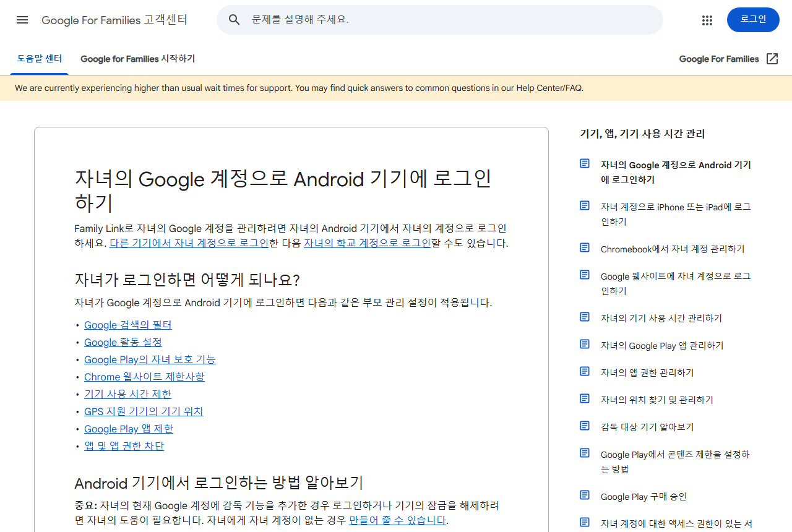Click article icon for 감독 대상 기기 알아보기
The height and width of the screenshot is (532, 792).
585,426
